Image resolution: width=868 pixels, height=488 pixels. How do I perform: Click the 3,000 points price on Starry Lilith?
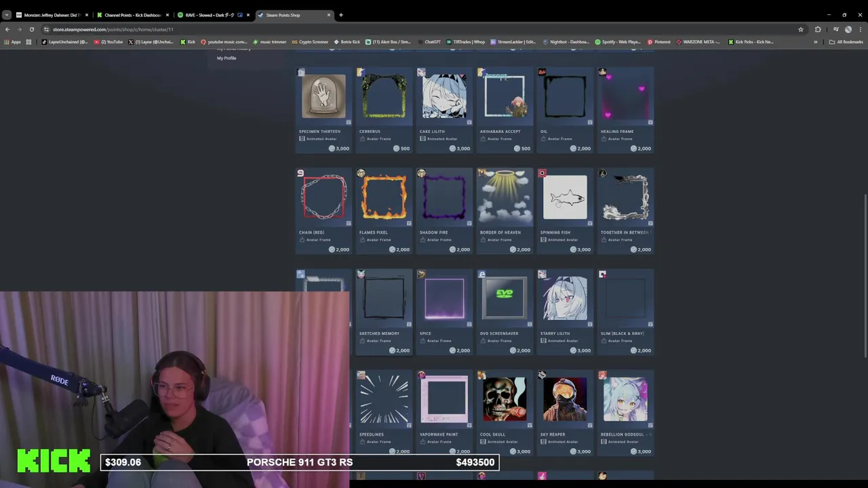(580, 350)
